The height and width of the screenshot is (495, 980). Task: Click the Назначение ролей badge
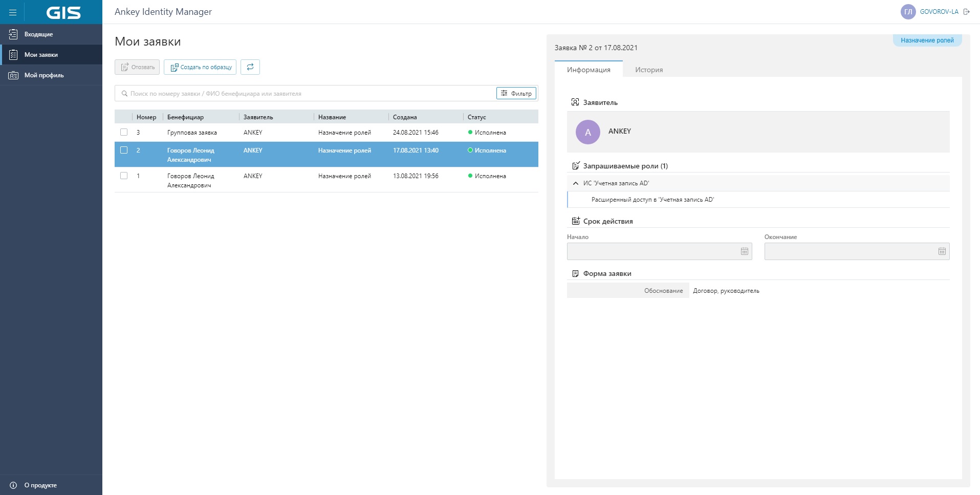coord(927,40)
